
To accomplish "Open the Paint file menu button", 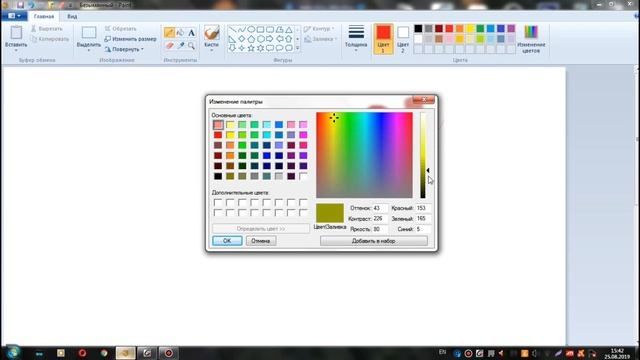I will (14, 16).
